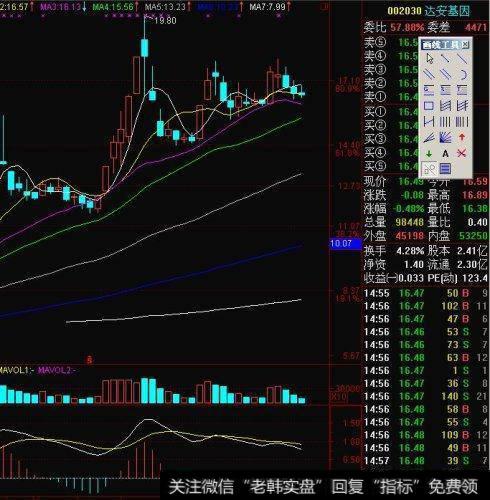
Task: Click the 14:57 trade record row
Action: pos(426,461)
